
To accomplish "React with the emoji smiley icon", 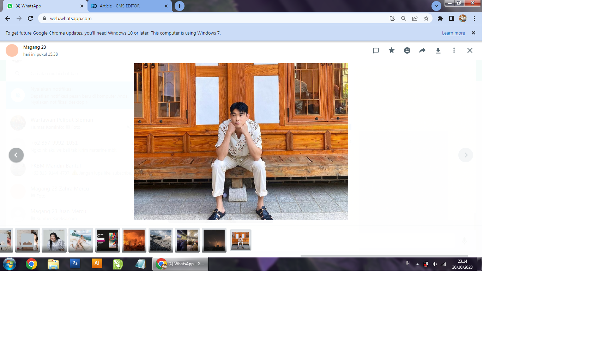I will click(x=407, y=50).
